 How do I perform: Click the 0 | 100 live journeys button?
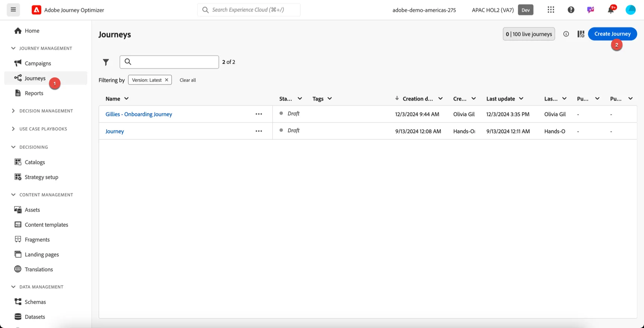click(528, 34)
